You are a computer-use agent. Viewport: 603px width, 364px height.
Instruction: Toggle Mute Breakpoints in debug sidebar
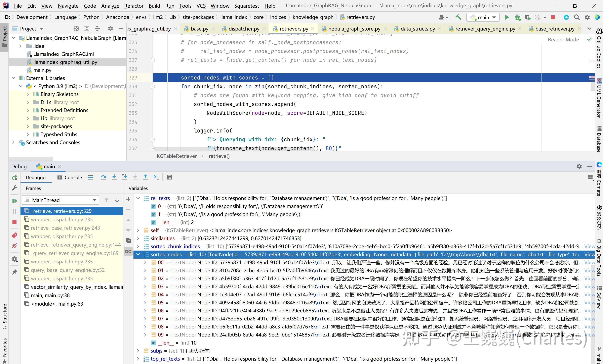(14, 246)
